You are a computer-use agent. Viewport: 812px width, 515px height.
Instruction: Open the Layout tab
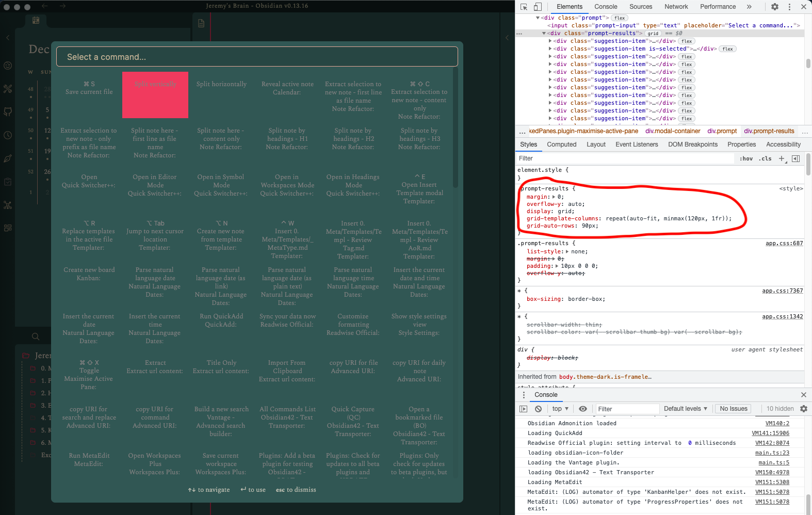596,144
